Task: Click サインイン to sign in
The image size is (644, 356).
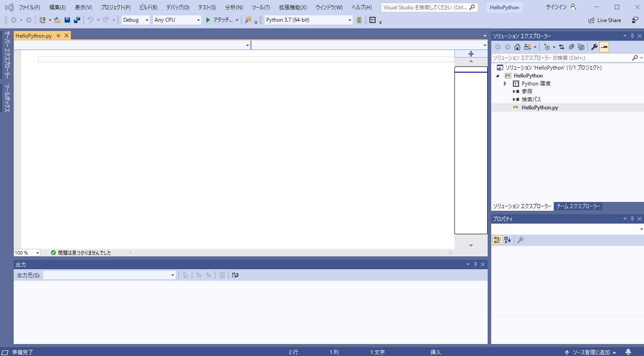Action: [x=556, y=7]
